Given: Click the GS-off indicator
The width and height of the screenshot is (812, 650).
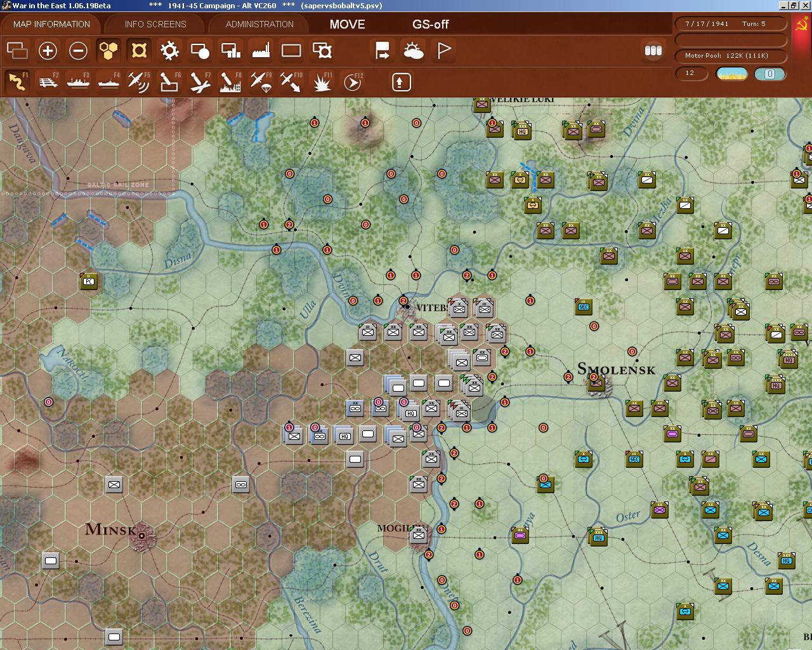Looking at the screenshot, I should [x=430, y=24].
